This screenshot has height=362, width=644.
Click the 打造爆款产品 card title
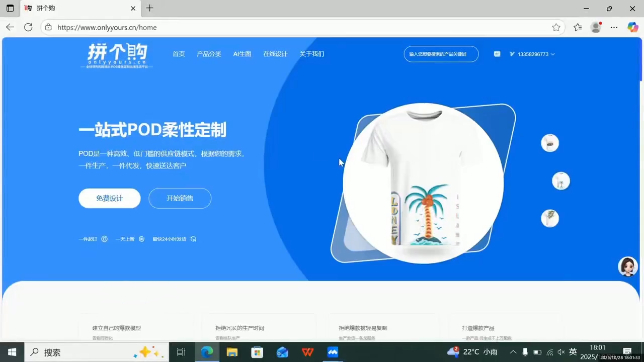pyautogui.click(x=478, y=328)
